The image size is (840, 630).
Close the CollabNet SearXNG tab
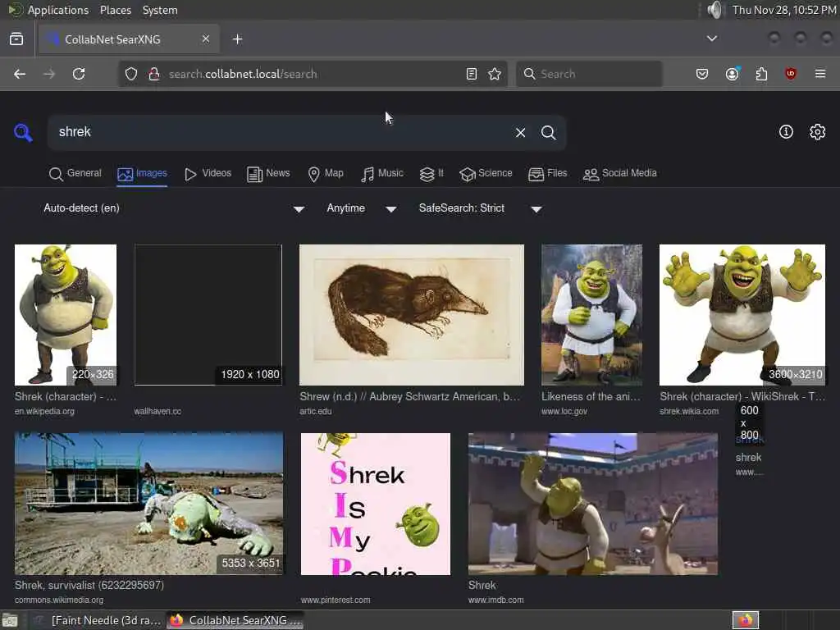pos(206,39)
